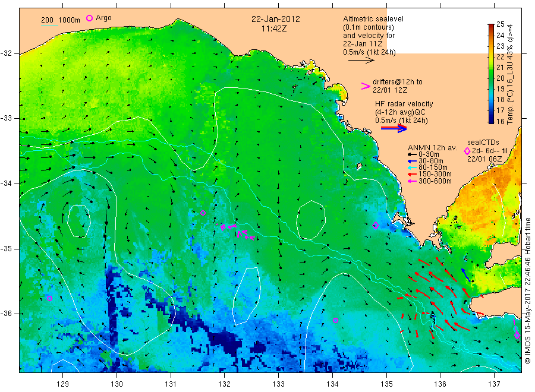Click the 'sealCTDs' label
The width and height of the screenshot is (535, 392).
(x=483, y=143)
